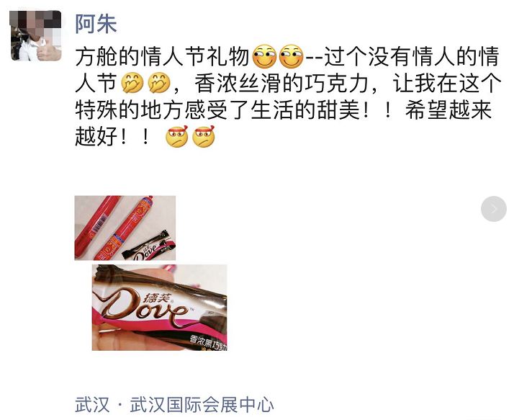Click the first chuckling hand-over-mouth emoji

click(x=132, y=83)
